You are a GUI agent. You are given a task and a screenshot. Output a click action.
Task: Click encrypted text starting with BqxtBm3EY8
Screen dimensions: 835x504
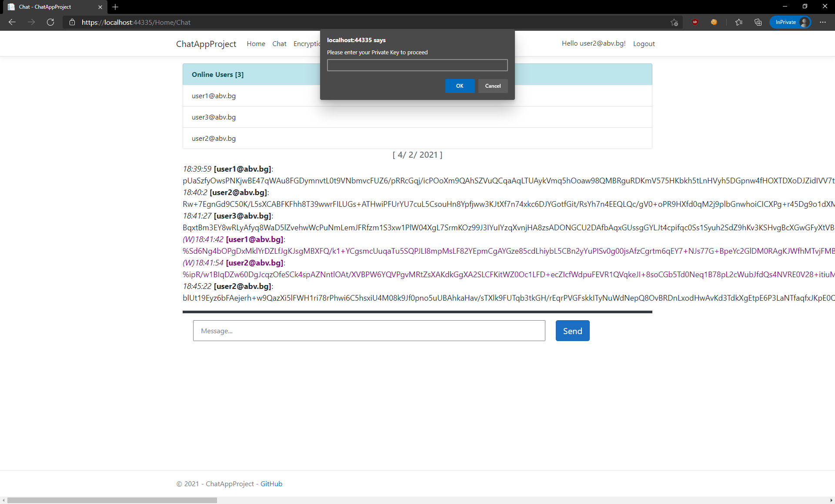[x=508, y=228]
